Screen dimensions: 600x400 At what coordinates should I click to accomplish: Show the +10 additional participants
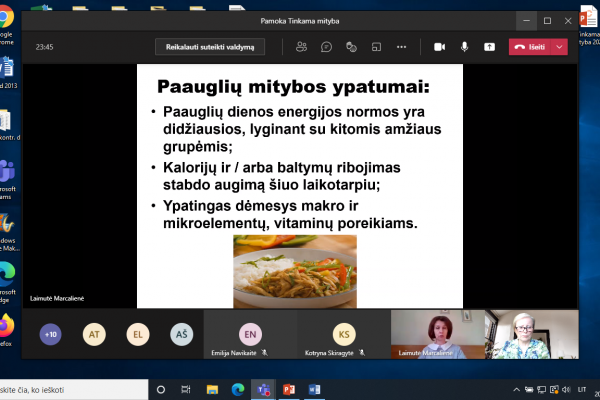tap(51, 334)
